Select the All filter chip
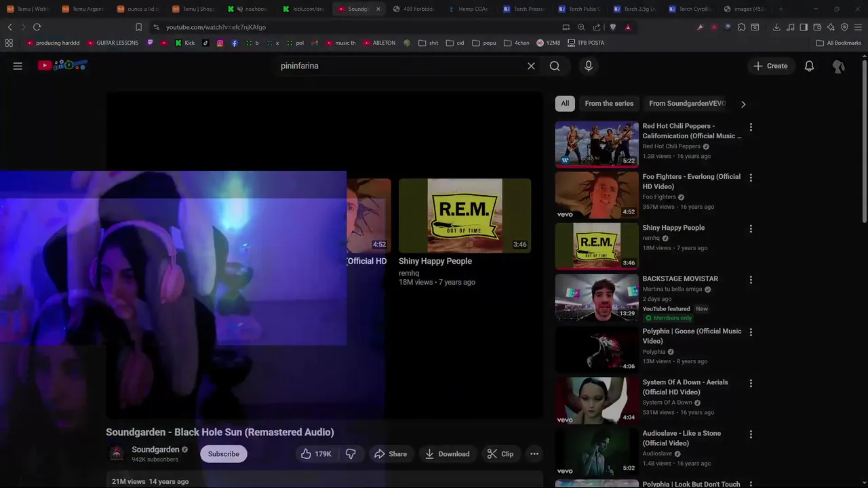Viewport: 868px width, 488px height. pos(565,104)
